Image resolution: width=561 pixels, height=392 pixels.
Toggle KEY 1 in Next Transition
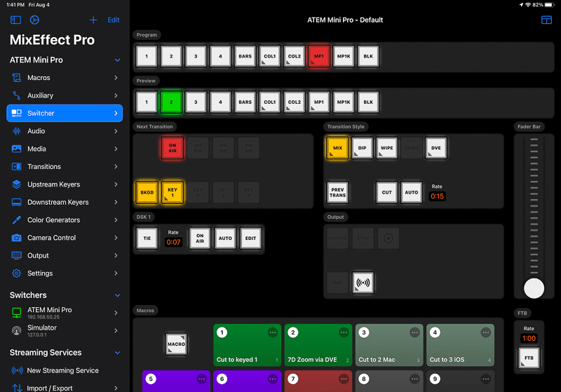pos(173,192)
